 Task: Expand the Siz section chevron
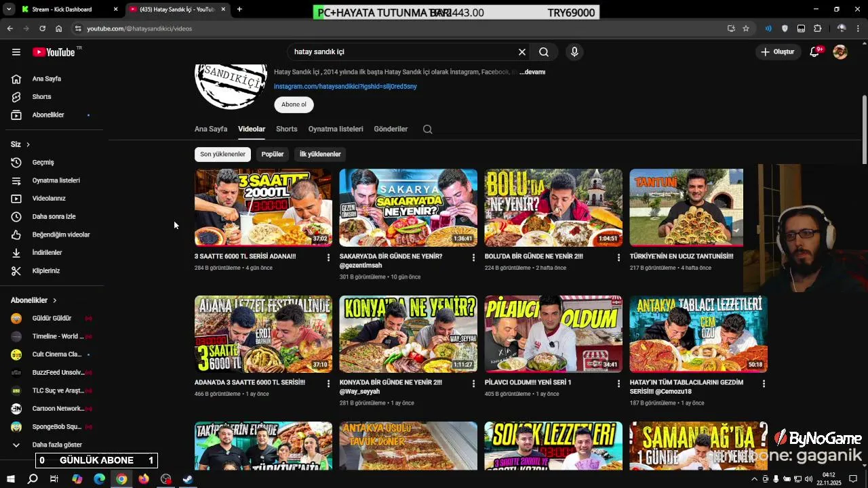coord(28,144)
